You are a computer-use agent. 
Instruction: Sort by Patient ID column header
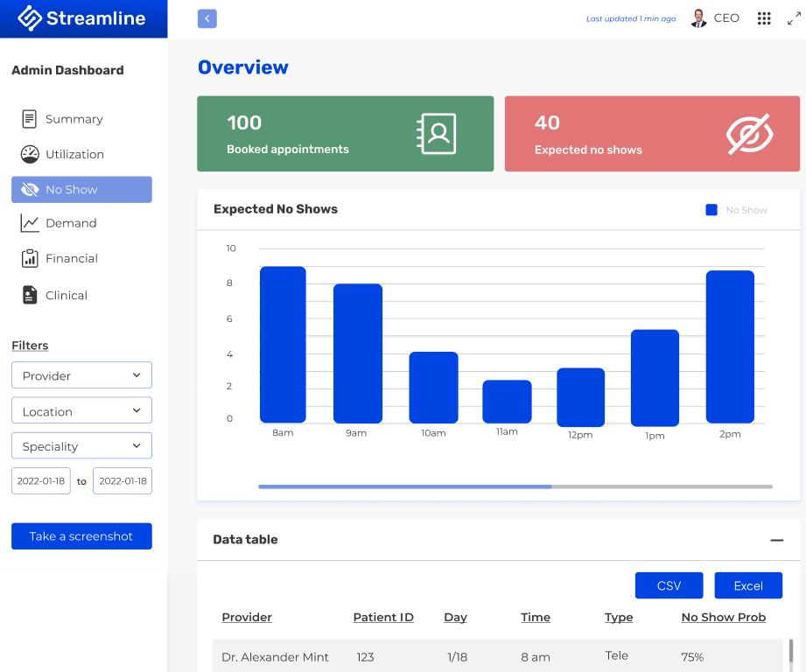tap(383, 617)
